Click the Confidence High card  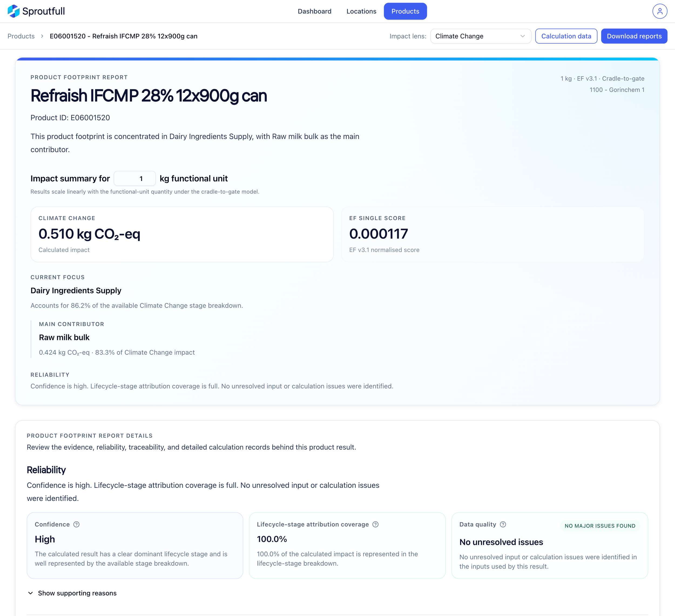(135, 545)
